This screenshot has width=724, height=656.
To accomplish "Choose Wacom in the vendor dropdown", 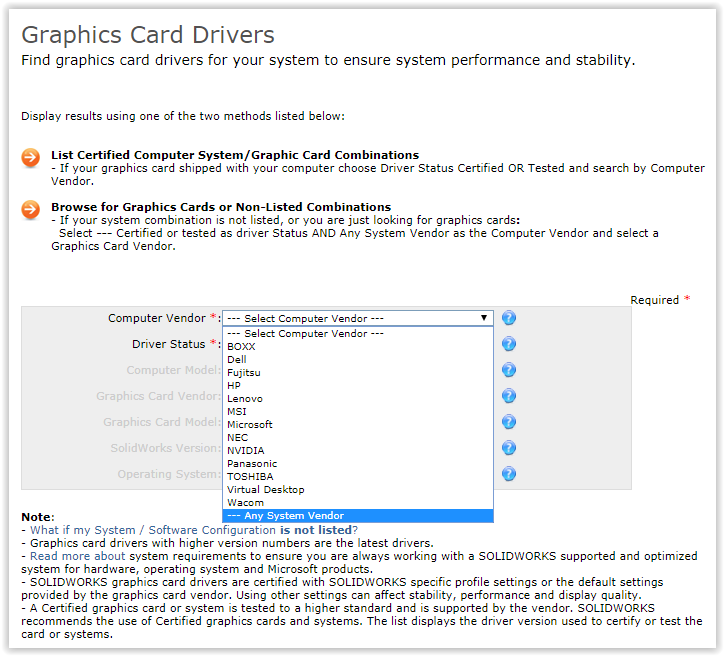I will [358, 502].
